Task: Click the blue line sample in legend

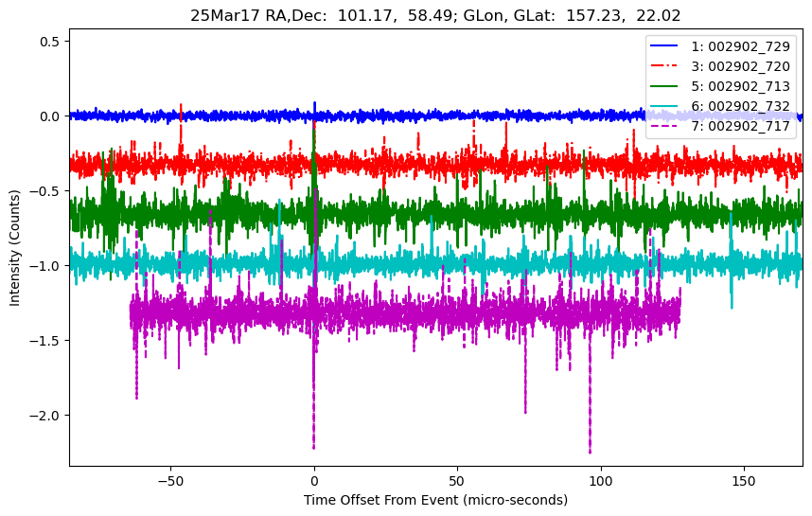Action: tap(664, 45)
